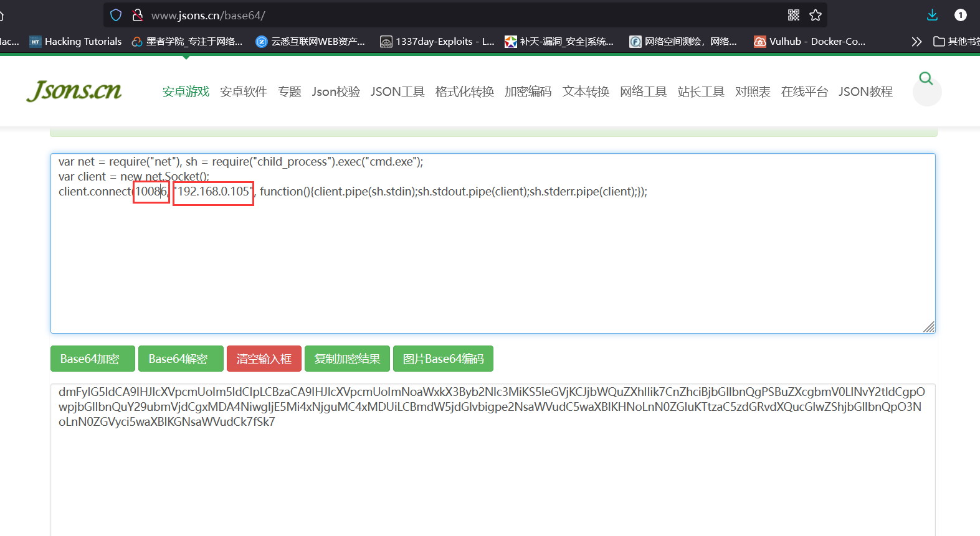
Task: Click the 复制加密结果 button
Action: coord(347,359)
